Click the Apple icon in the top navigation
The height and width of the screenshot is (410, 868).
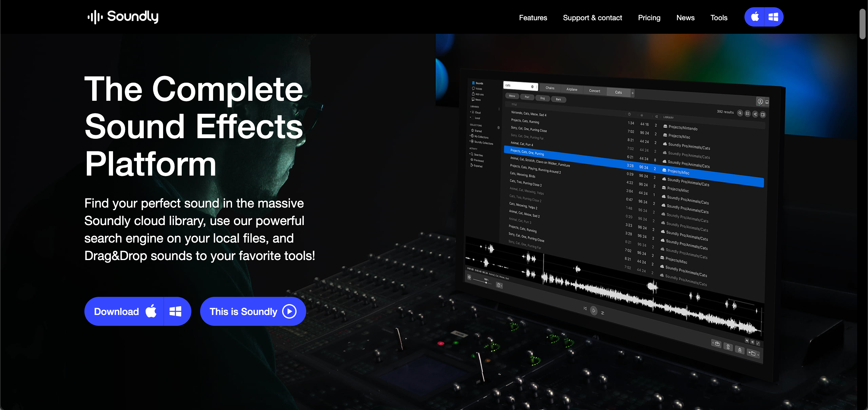tap(755, 17)
